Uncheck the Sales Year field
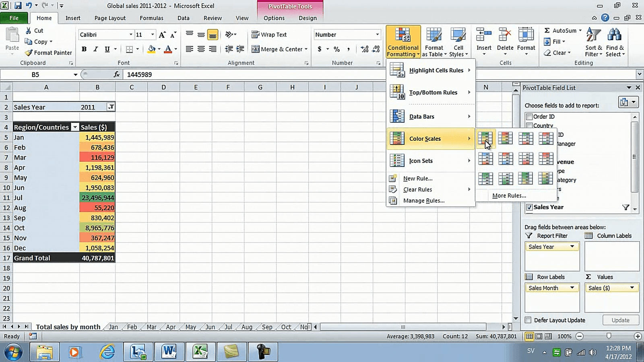The image size is (644, 362). pos(530,207)
